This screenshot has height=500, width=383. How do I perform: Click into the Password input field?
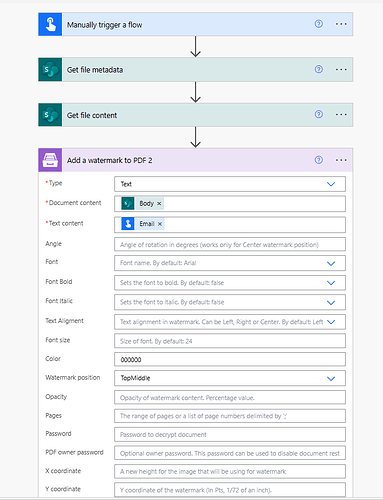tap(230, 434)
